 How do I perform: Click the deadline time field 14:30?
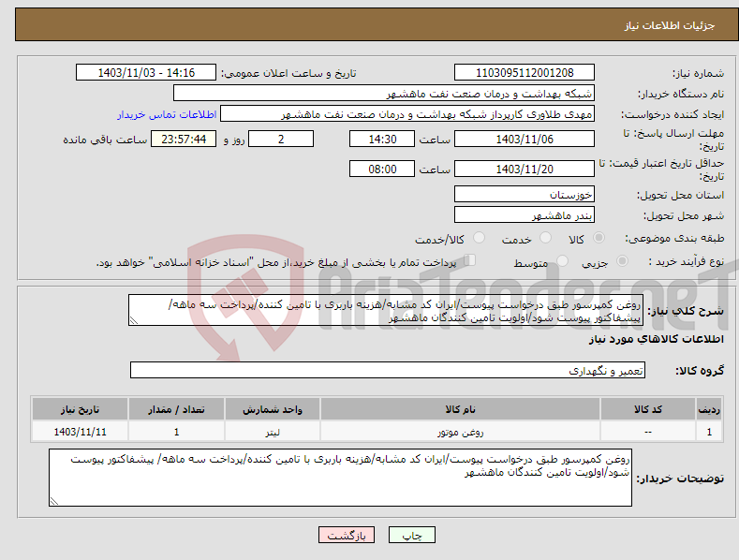382,139
